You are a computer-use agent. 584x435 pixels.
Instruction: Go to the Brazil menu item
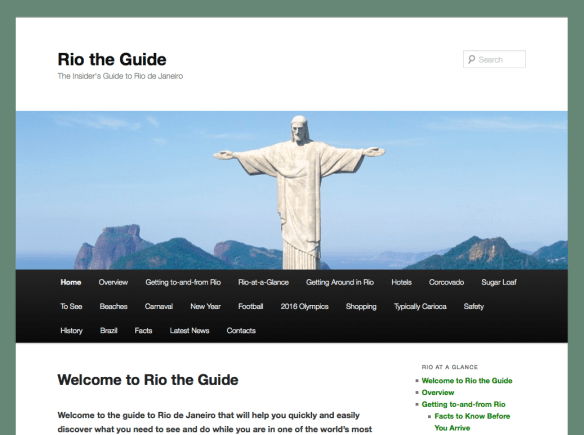click(108, 331)
